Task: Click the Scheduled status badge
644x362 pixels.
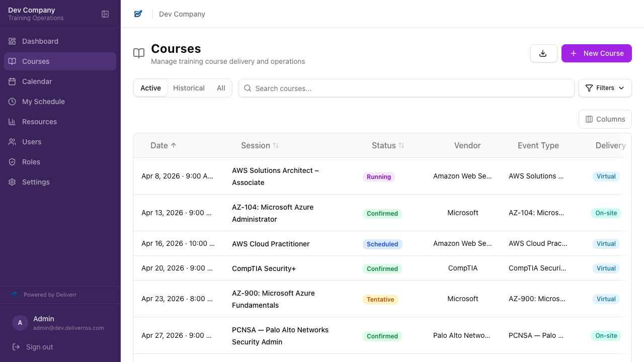Action: (x=382, y=244)
